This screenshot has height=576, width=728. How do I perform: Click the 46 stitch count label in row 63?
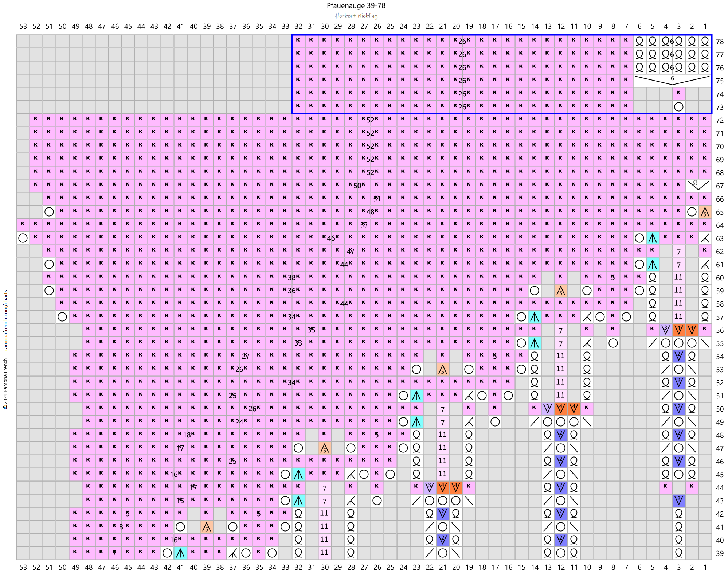click(331, 238)
